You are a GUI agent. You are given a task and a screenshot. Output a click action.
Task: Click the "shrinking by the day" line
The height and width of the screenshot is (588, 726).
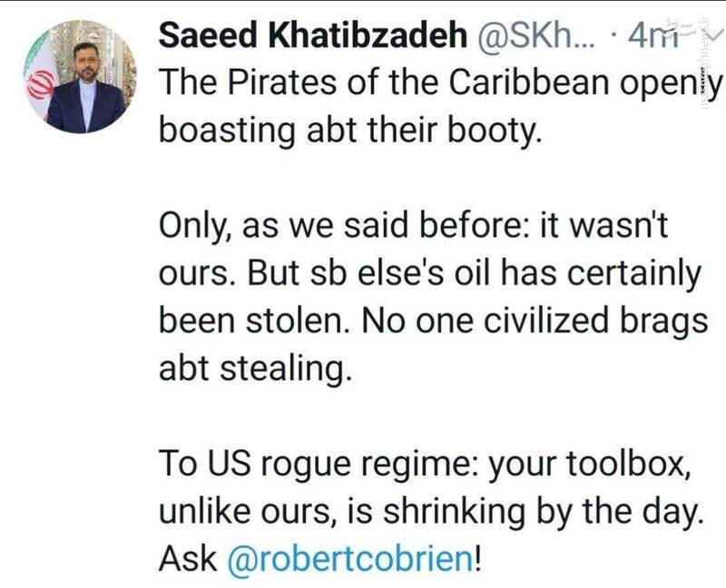click(431, 510)
